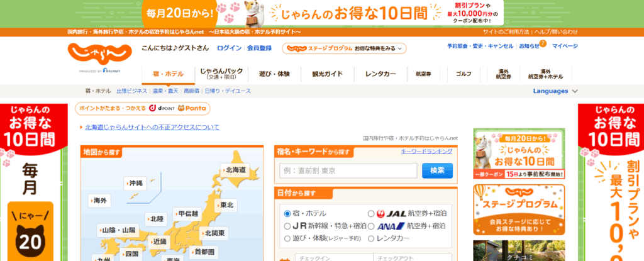
Task: Select 北海道 on the map
Action: click(235, 169)
